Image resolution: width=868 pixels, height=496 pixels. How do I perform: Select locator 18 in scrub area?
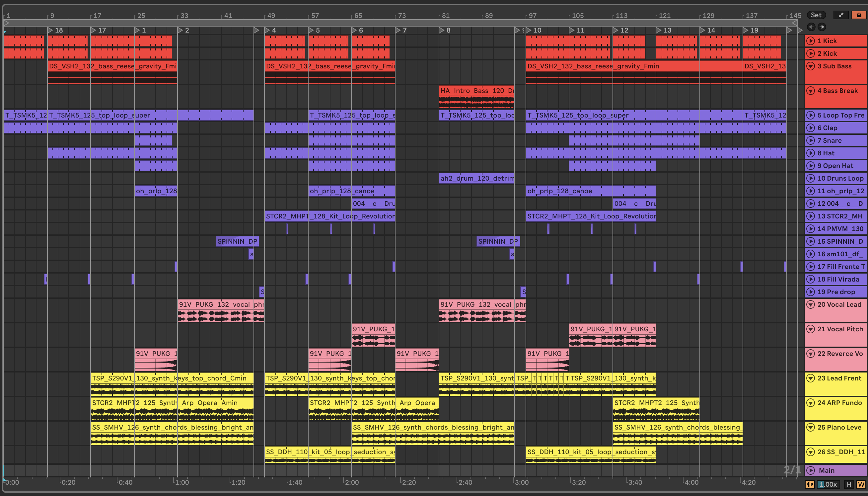[x=50, y=30]
